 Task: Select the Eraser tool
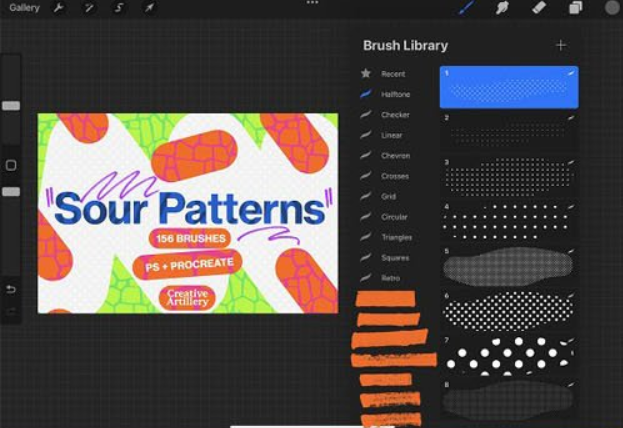click(x=539, y=8)
